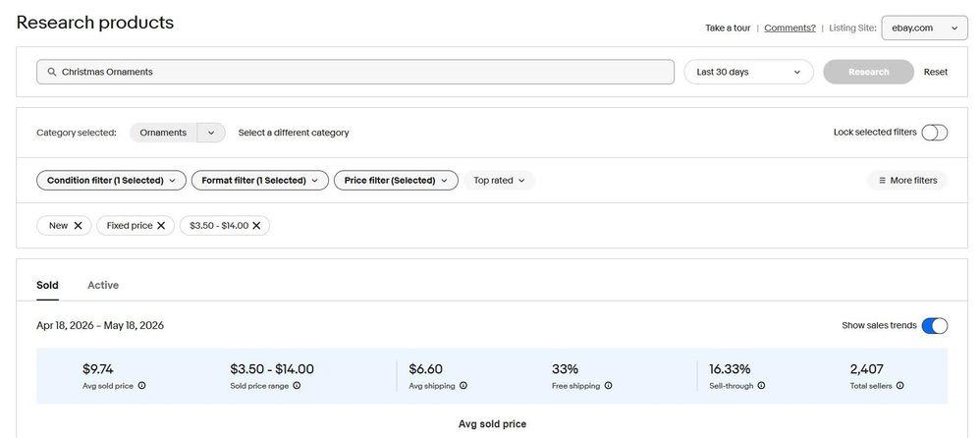Click info icon next to Avg shipping

(463, 386)
